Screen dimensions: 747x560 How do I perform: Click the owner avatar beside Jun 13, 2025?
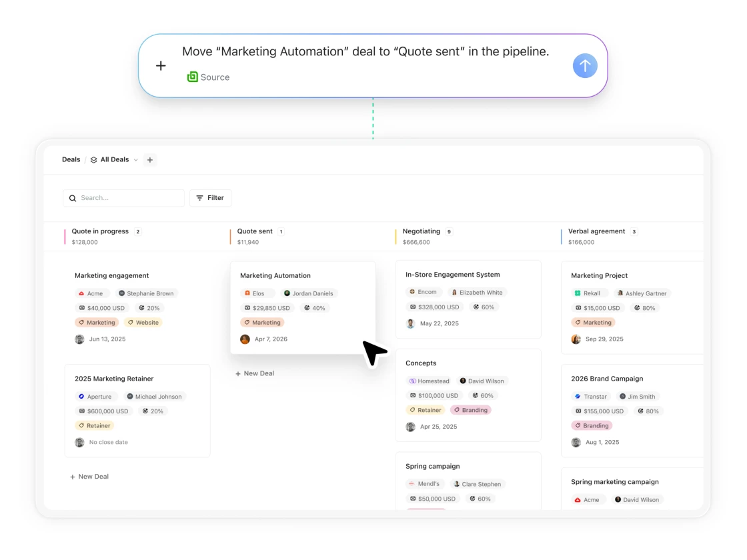coord(79,339)
